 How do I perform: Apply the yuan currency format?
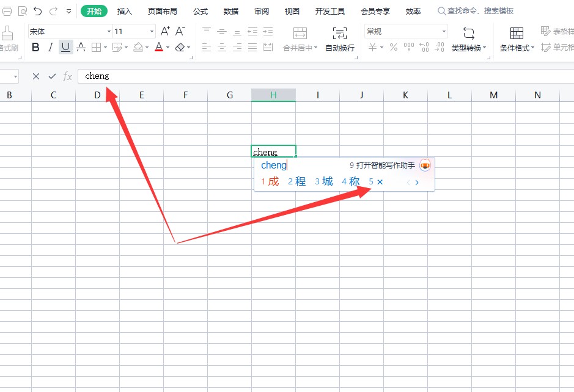coord(373,47)
